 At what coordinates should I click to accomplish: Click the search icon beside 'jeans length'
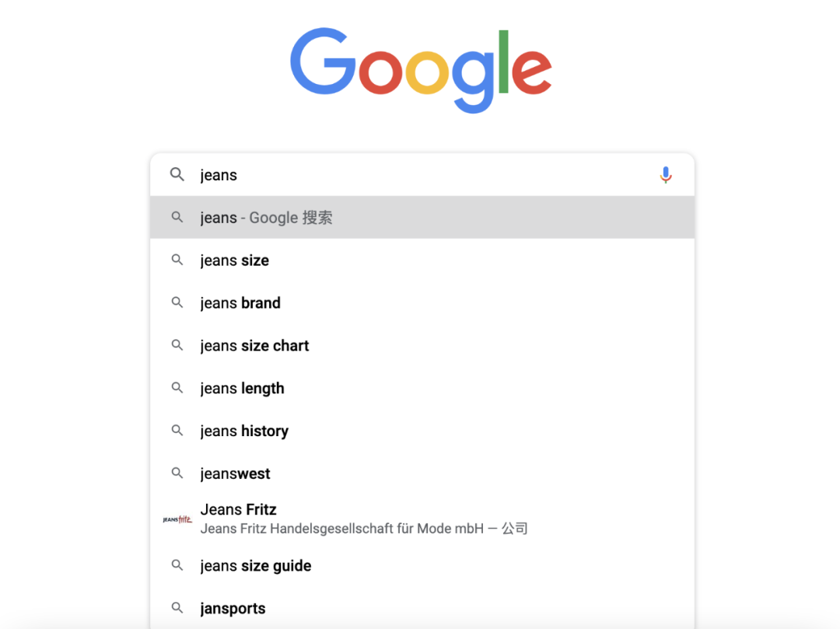tap(177, 388)
